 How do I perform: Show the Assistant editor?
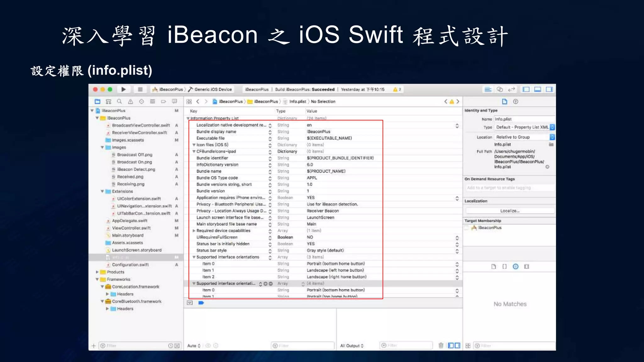click(500, 90)
